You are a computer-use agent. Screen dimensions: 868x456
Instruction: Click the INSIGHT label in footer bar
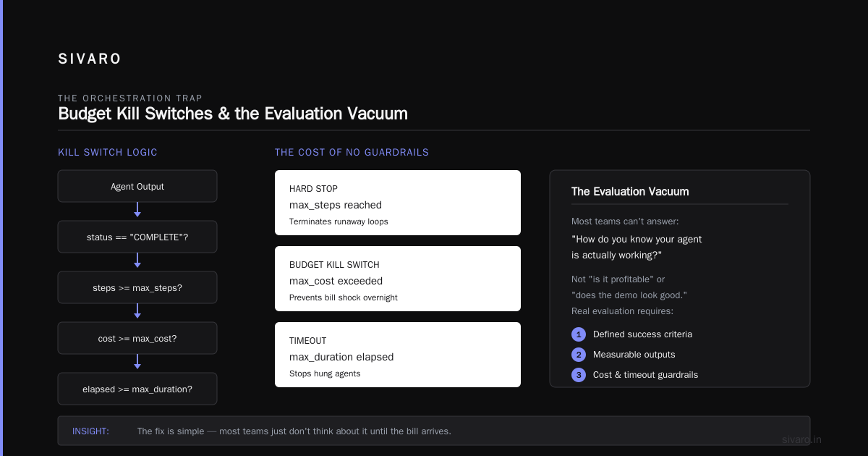point(90,431)
